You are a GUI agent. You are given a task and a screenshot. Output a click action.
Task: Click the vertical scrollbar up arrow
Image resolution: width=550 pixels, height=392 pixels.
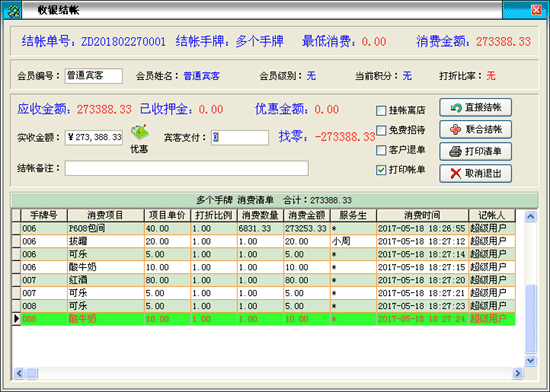click(530, 216)
